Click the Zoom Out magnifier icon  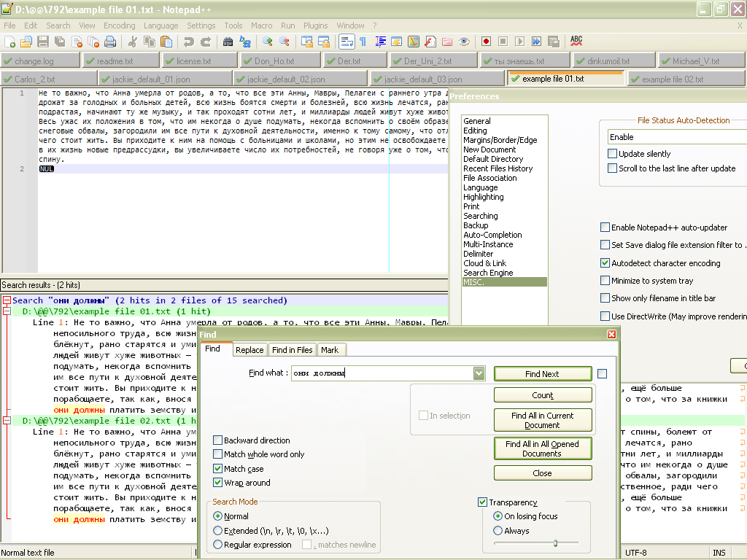pyautogui.click(x=285, y=42)
